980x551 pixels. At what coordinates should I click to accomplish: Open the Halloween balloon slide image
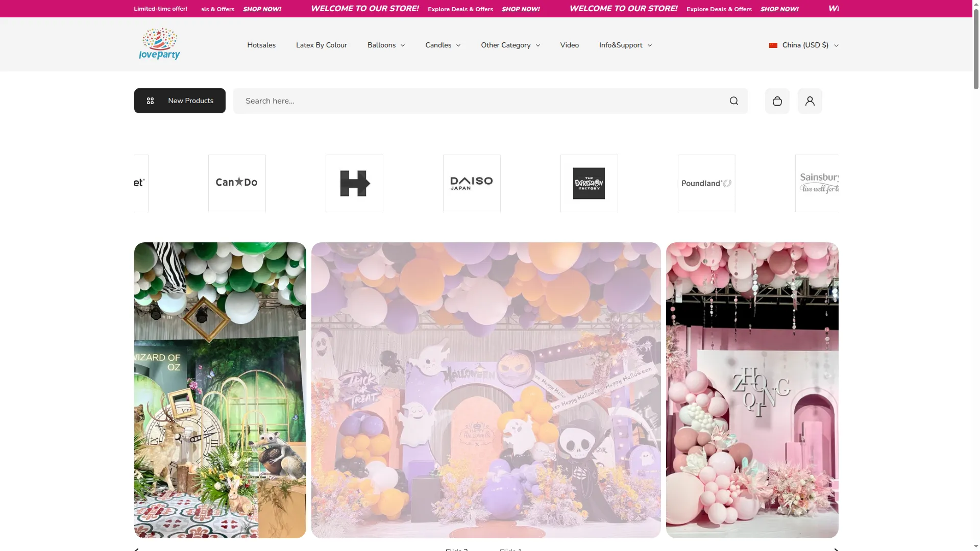coord(486,390)
